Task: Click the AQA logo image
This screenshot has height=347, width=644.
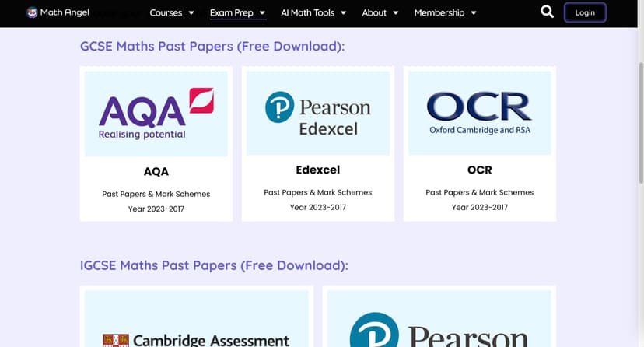Action: tap(156, 114)
